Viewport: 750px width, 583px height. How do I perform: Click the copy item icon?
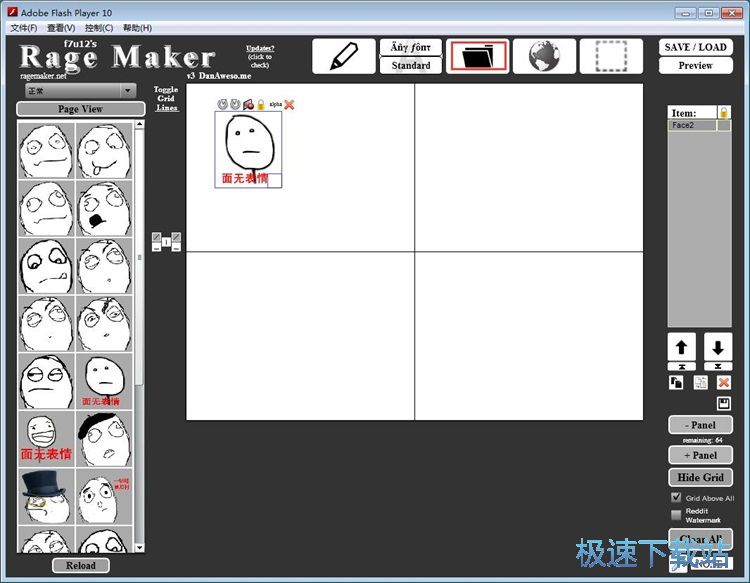(x=676, y=383)
